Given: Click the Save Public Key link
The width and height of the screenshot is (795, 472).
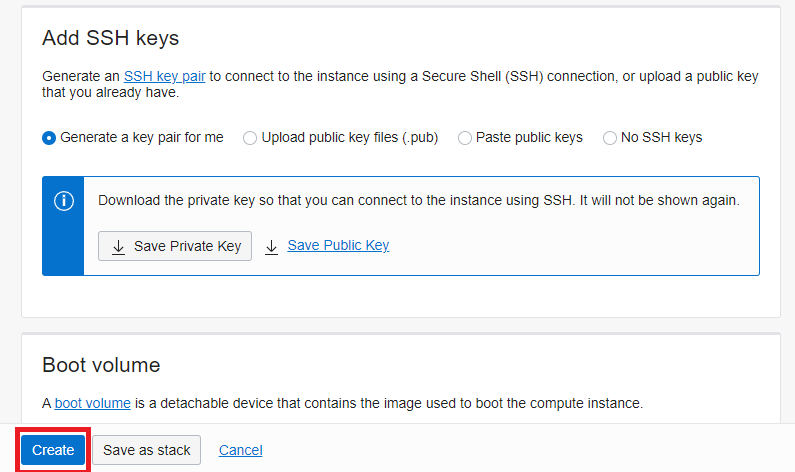Looking at the screenshot, I should (338, 245).
